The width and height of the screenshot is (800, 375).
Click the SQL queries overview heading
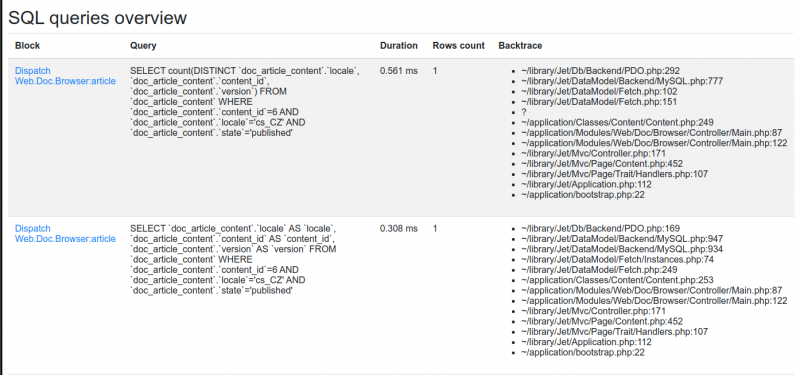pos(98,18)
